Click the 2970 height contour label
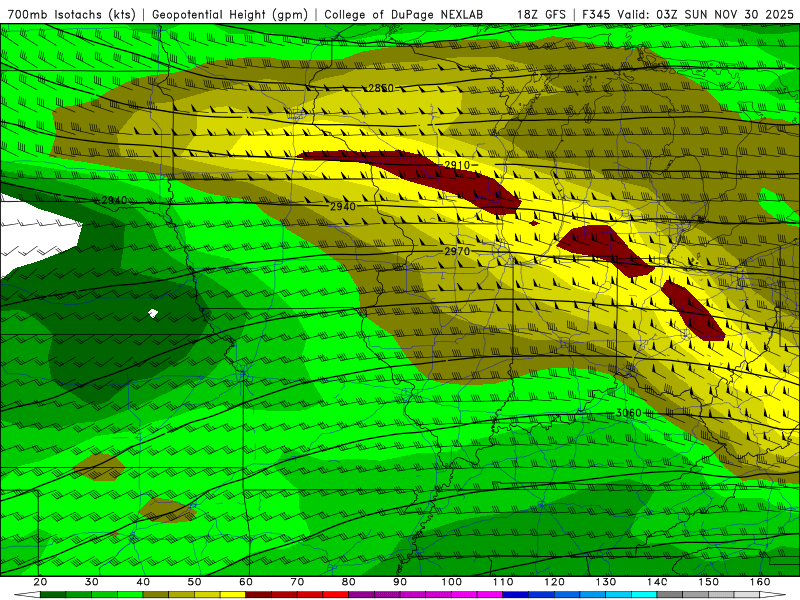The height and width of the screenshot is (600, 800). tap(457, 251)
